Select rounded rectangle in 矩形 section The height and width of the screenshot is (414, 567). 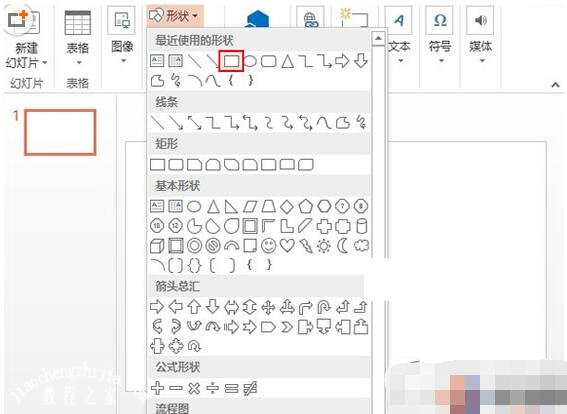(176, 165)
